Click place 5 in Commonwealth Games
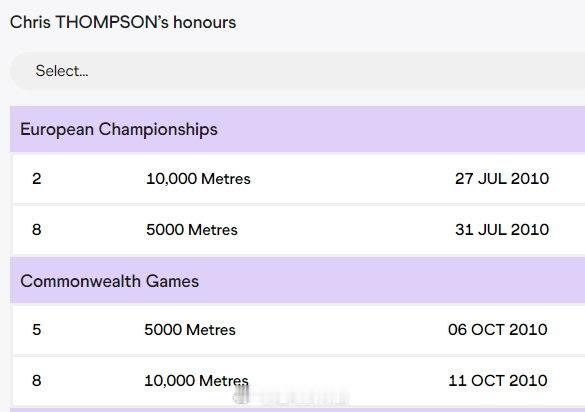This screenshot has width=585, height=412. click(x=37, y=330)
